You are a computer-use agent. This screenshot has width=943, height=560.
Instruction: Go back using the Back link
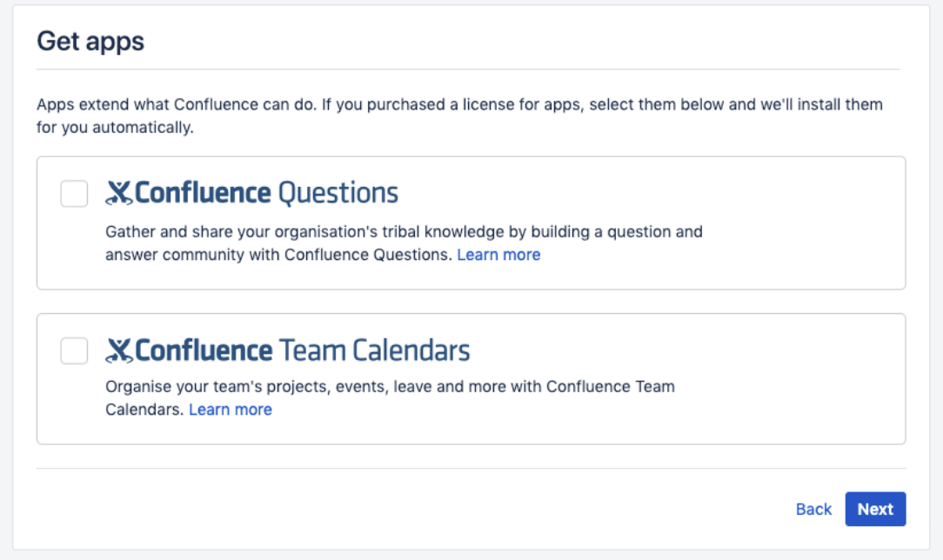coord(813,510)
